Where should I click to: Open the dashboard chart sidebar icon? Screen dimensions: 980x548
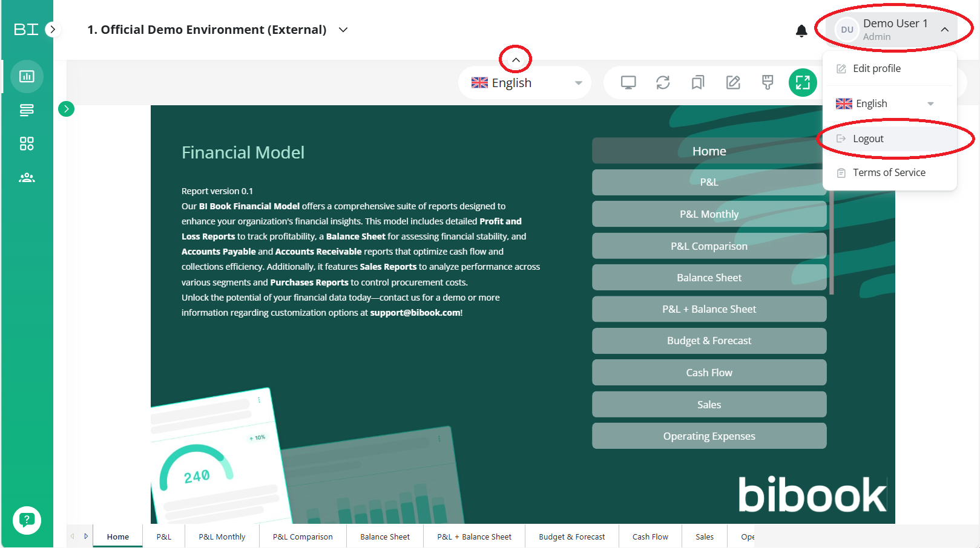(x=27, y=76)
